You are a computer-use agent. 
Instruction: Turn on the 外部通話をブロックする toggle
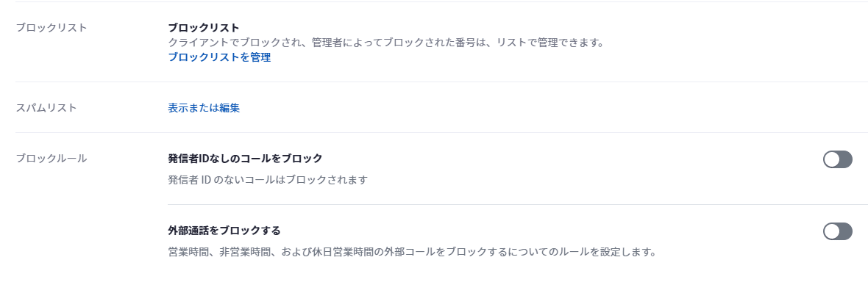838,231
